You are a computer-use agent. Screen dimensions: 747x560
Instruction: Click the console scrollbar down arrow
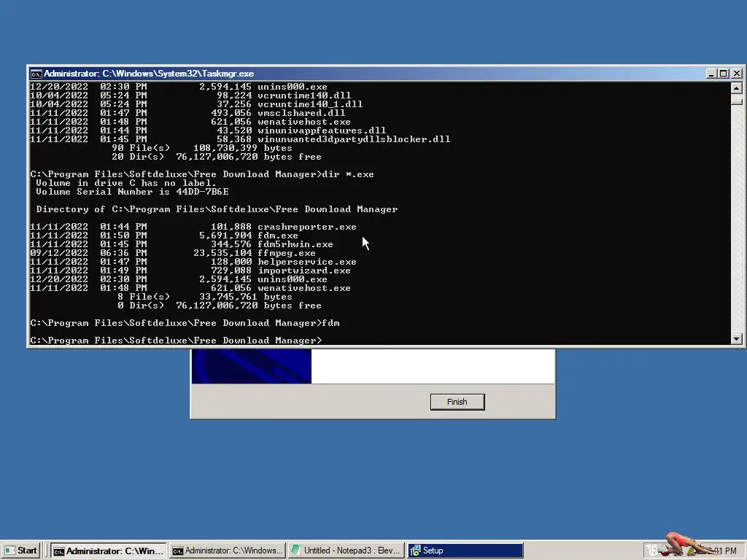point(736,339)
